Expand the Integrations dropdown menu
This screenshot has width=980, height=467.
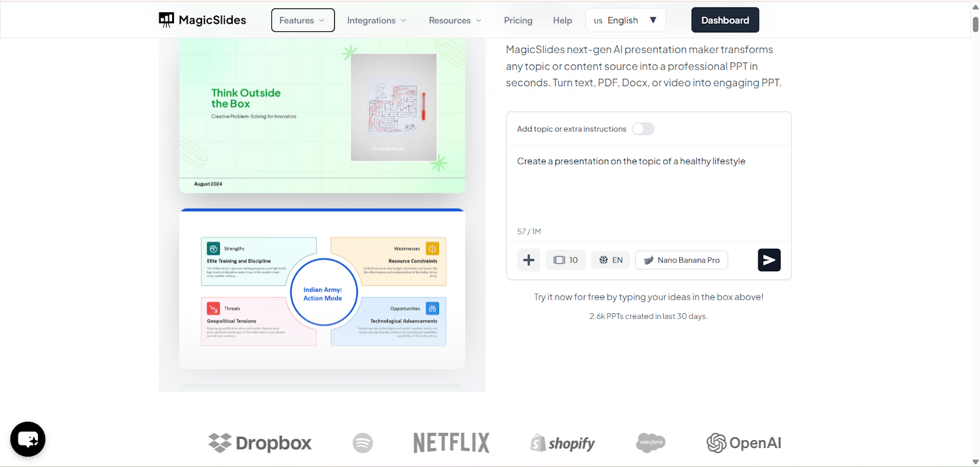click(x=377, y=20)
